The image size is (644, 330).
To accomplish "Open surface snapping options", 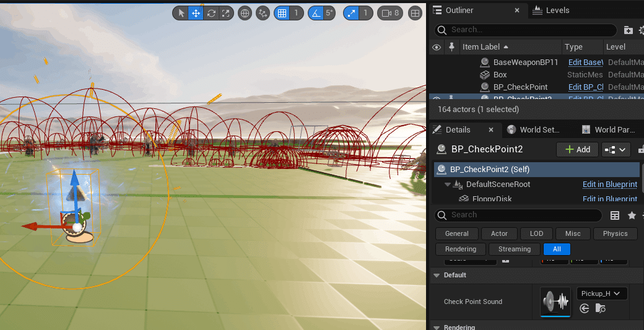I will coord(263,13).
